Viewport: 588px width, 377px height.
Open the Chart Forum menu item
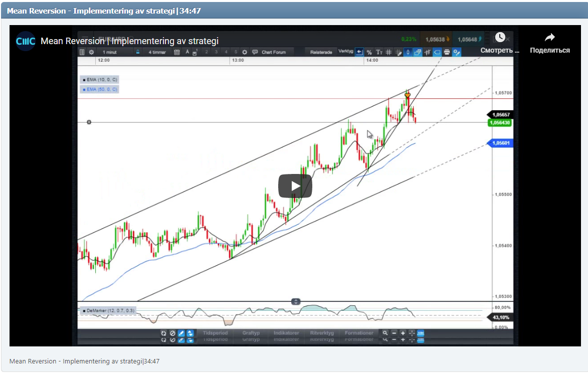coord(273,52)
